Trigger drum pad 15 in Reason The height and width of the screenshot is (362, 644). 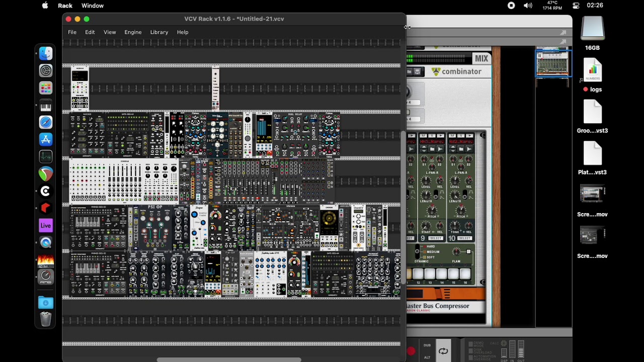(x=453, y=274)
